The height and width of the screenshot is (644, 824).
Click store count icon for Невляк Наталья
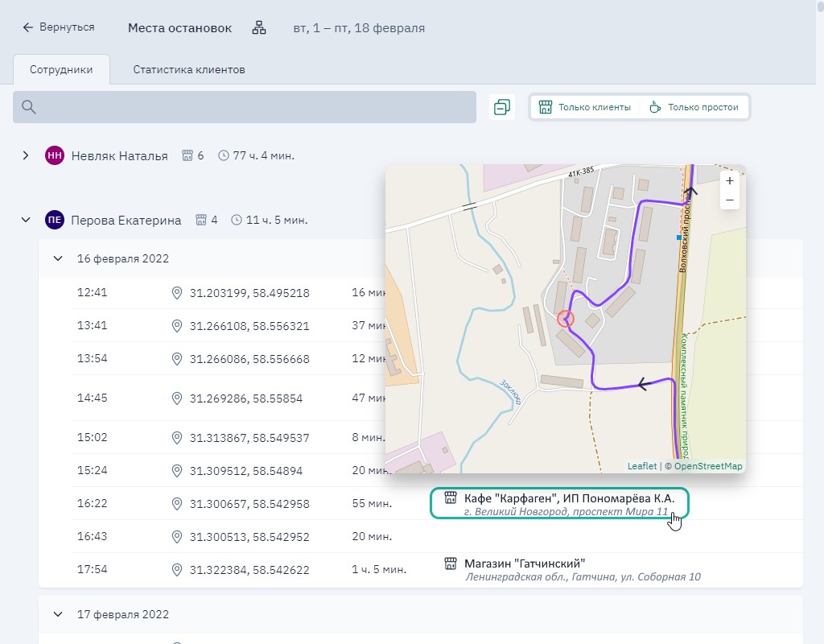click(x=187, y=155)
